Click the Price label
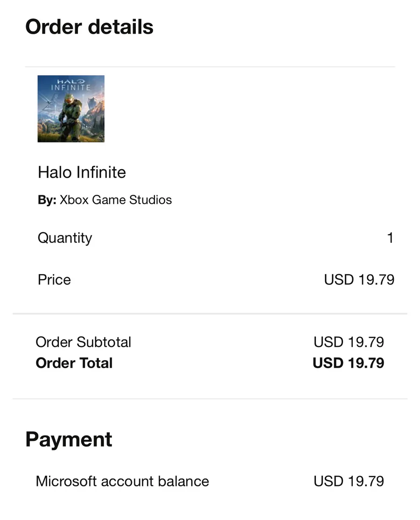 (54, 280)
